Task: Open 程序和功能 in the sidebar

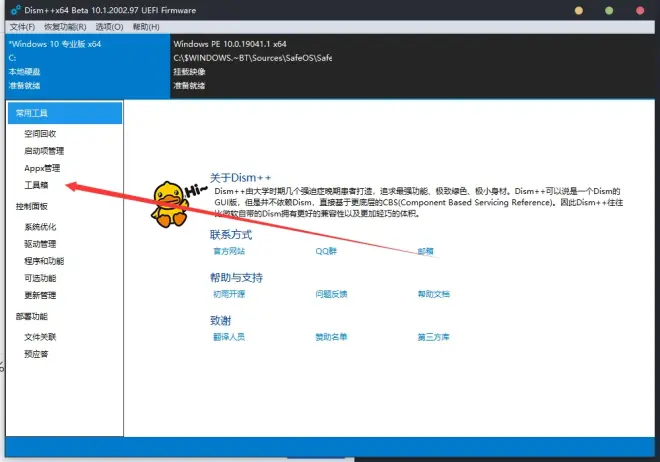Action: coord(44,261)
